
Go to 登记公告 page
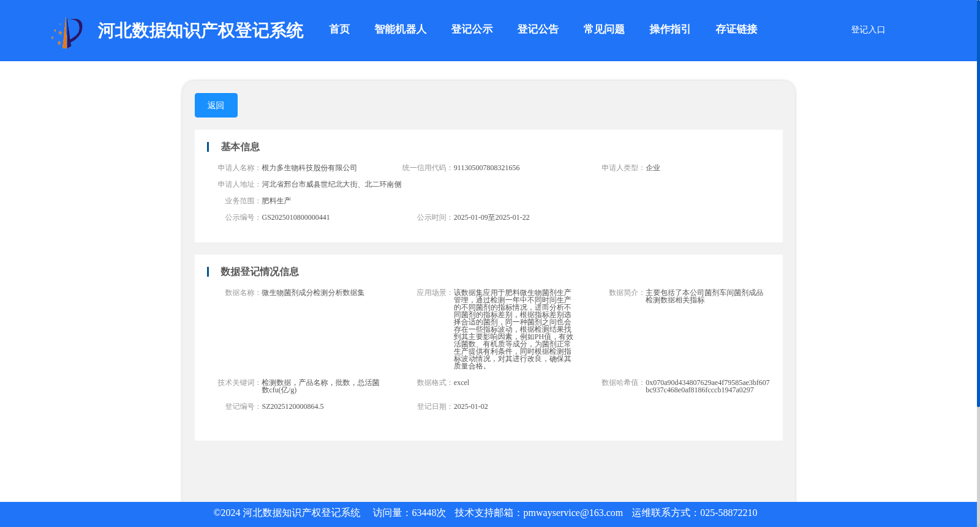pos(538,29)
